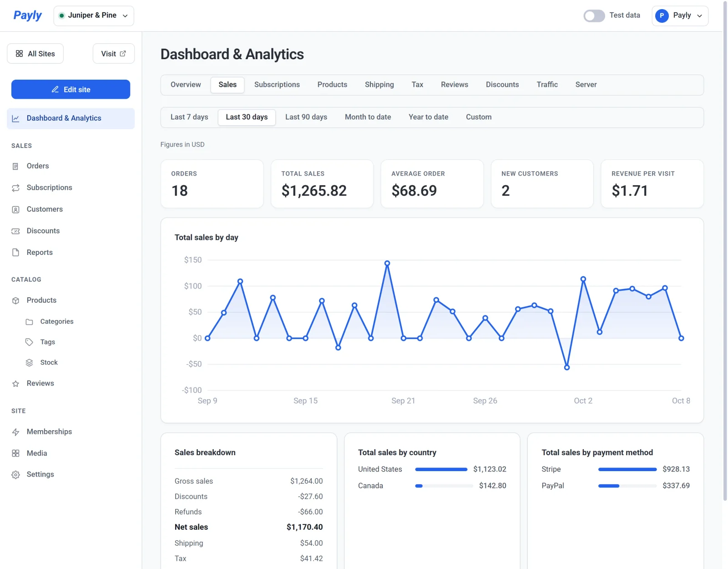Select Last 7 days range
Image resolution: width=728 pixels, height=569 pixels.
pos(189,117)
